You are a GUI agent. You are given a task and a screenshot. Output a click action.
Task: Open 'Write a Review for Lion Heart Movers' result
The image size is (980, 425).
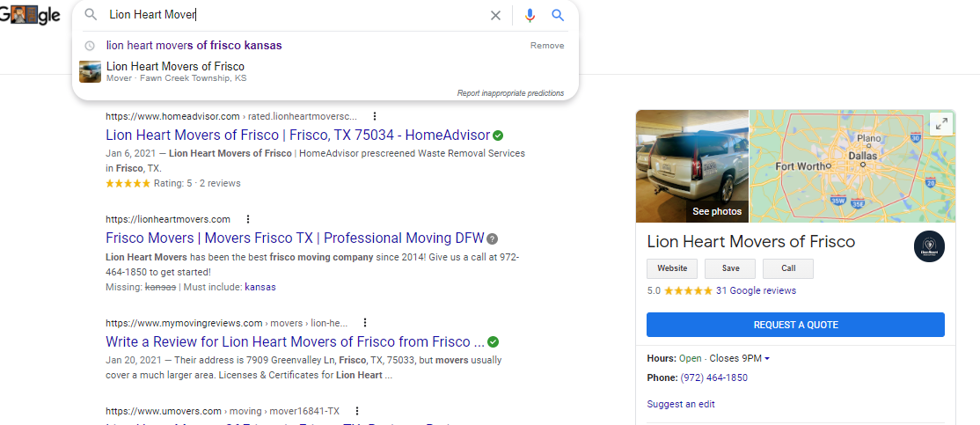(x=295, y=342)
